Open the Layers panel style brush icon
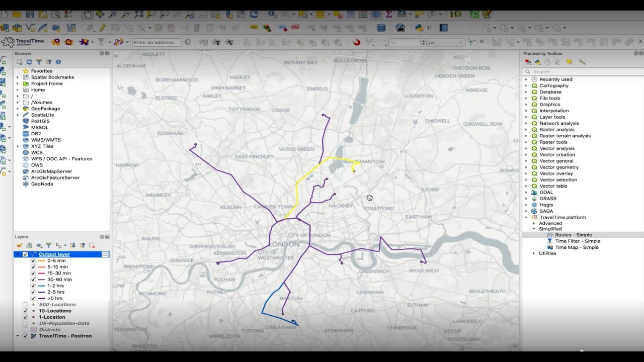 tap(19, 245)
